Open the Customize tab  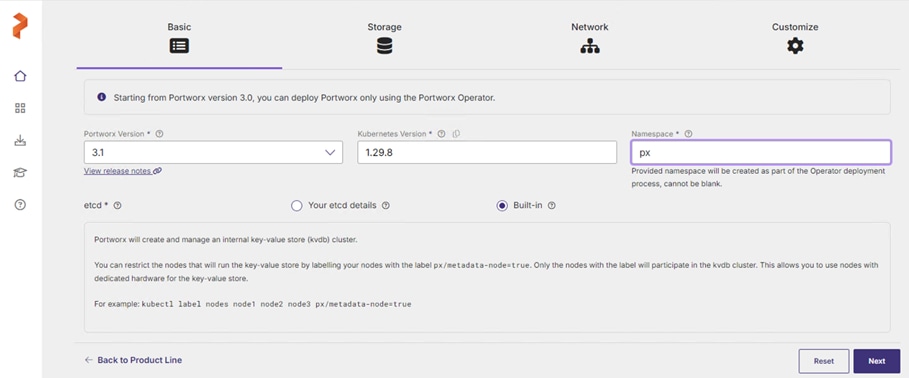[795, 37]
